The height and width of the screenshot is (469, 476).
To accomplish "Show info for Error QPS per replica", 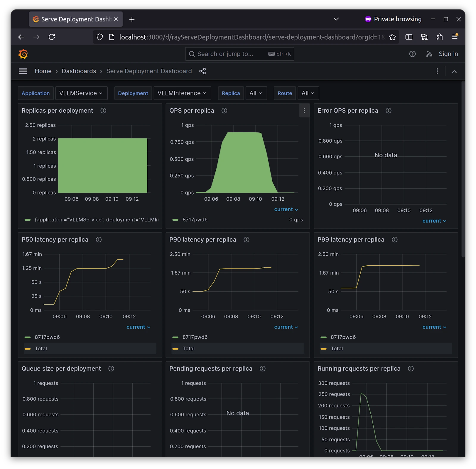I will (x=388, y=111).
